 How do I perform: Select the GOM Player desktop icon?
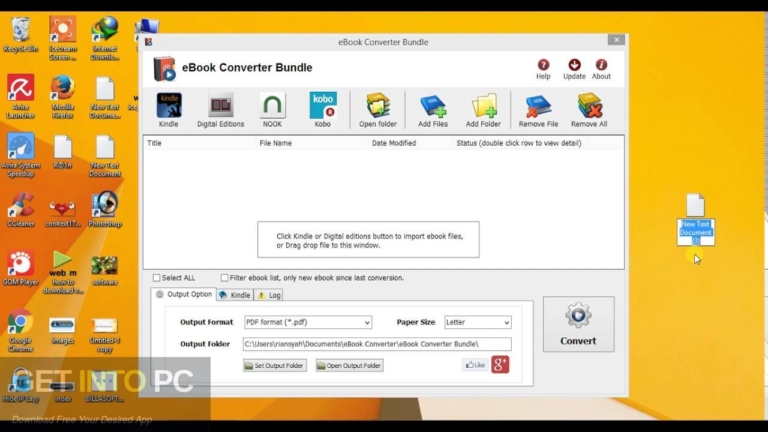[x=21, y=268]
